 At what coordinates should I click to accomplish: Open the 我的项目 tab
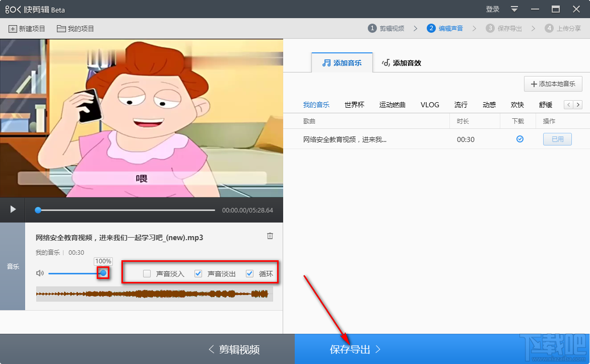[75, 29]
